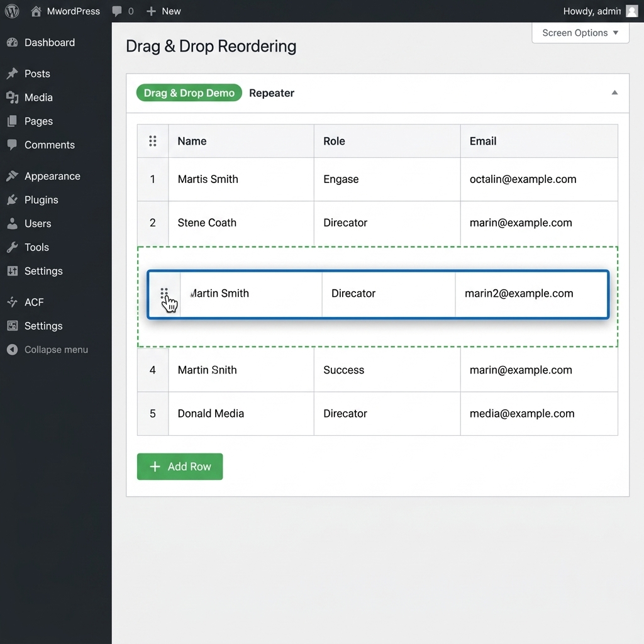This screenshot has height=644, width=644.
Task: Open the admin user avatar
Action: [631, 11]
